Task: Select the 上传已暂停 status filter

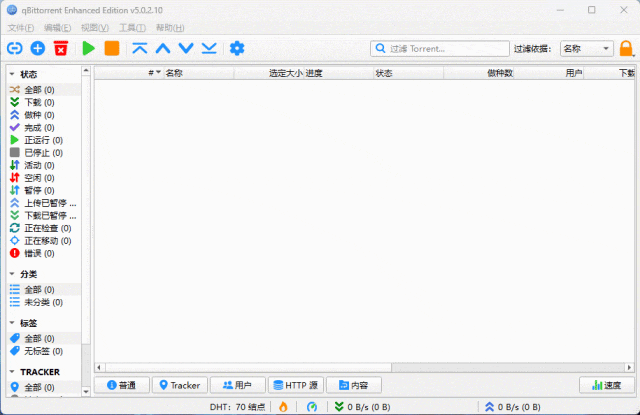Action: point(44,203)
